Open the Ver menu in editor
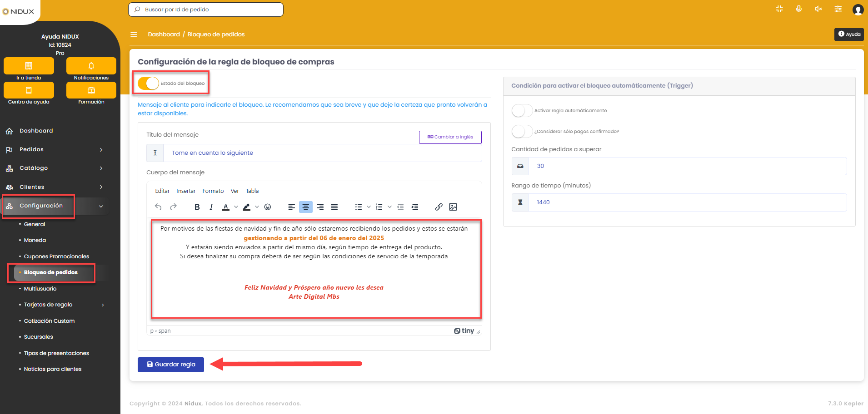 click(234, 191)
